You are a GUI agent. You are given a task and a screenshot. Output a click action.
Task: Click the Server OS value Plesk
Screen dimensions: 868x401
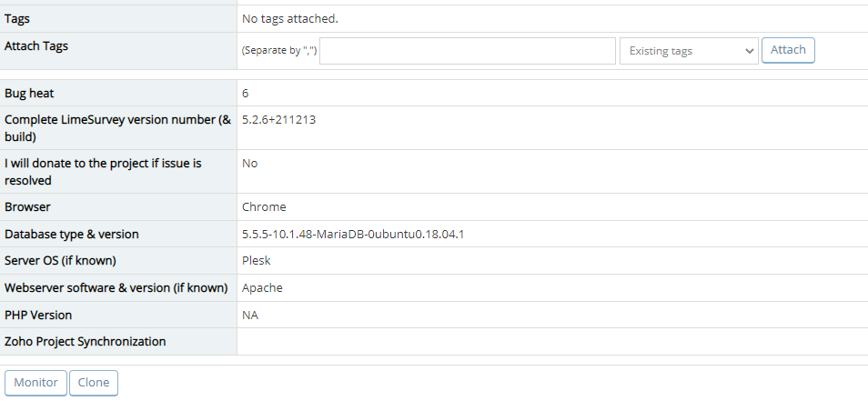[257, 261]
